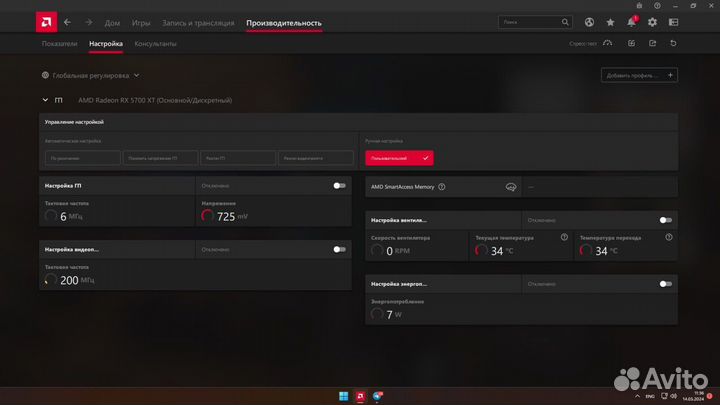Select Производительность tab
This screenshot has height=405, width=720.
point(284,22)
